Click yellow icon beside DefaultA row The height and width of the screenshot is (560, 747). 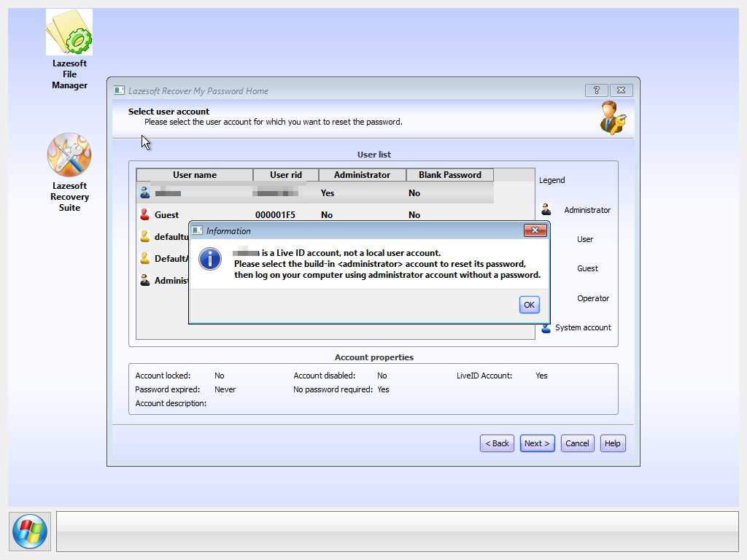pyautogui.click(x=145, y=258)
